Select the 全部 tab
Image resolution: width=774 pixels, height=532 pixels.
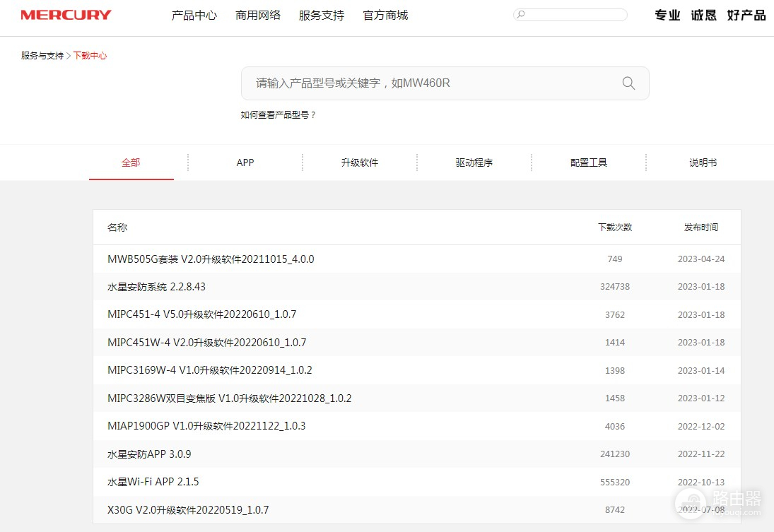pyautogui.click(x=131, y=162)
